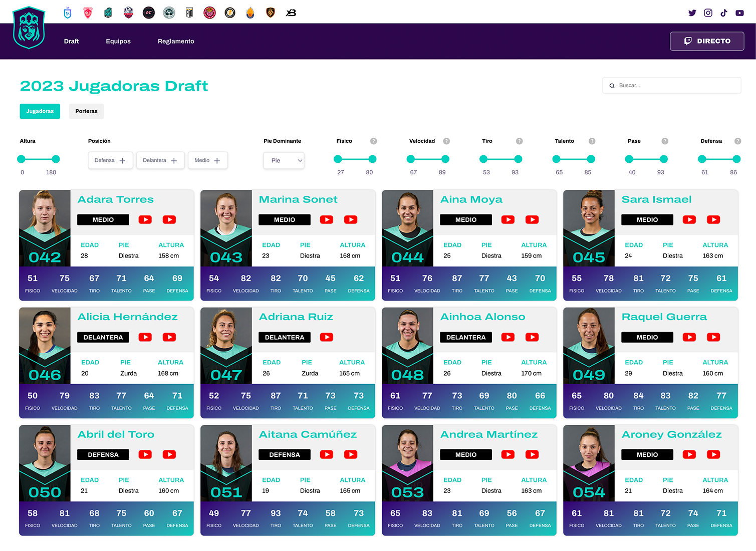Add Medio position filter
This screenshot has width=756, height=551.
click(207, 160)
